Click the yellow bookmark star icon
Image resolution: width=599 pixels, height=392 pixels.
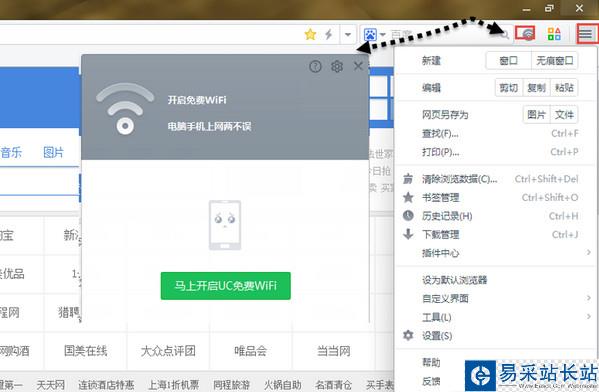pyautogui.click(x=310, y=34)
